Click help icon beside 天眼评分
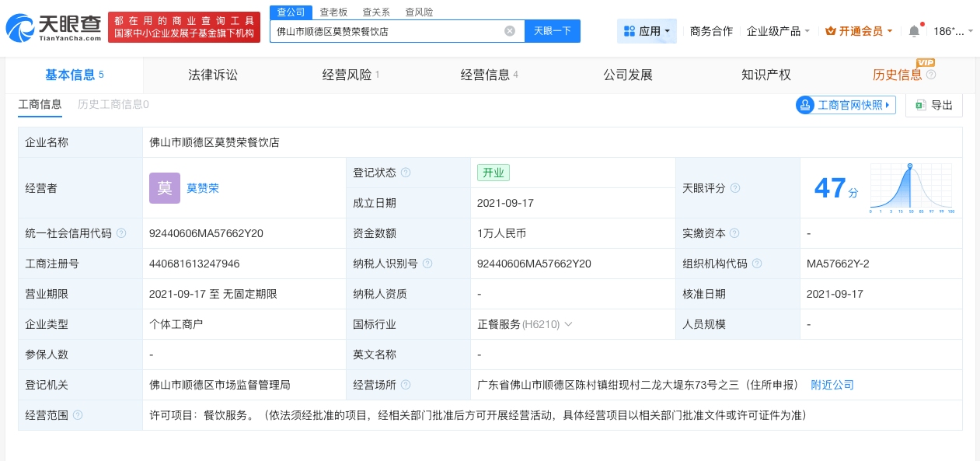 [x=735, y=188]
